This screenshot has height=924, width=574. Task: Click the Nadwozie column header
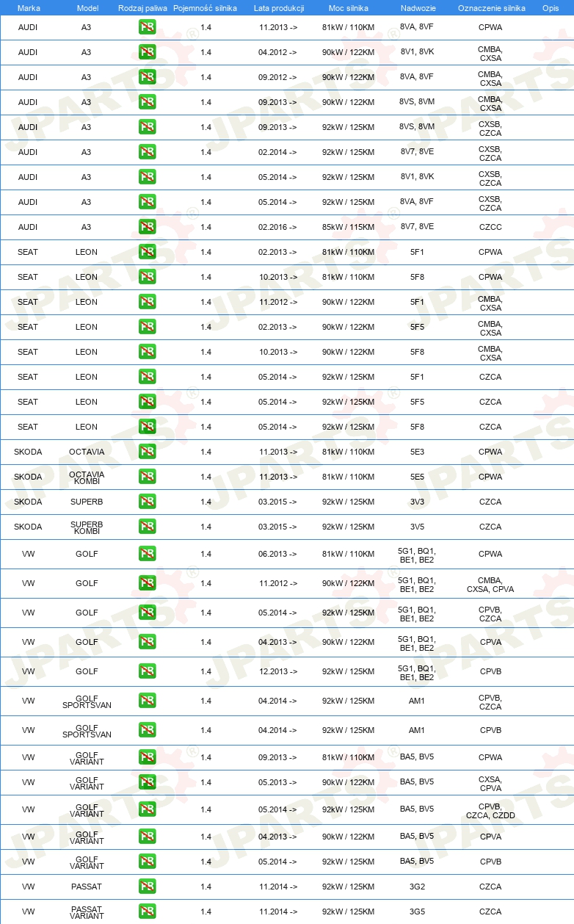pyautogui.click(x=417, y=7)
